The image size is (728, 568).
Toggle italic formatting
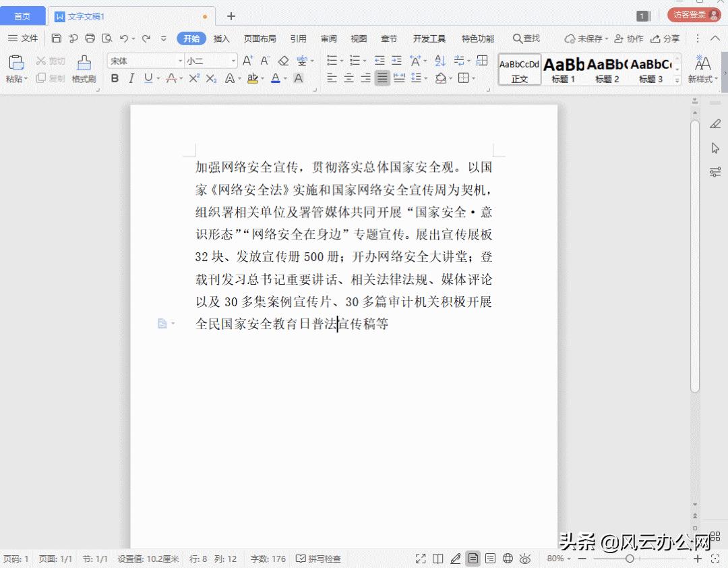(x=132, y=78)
